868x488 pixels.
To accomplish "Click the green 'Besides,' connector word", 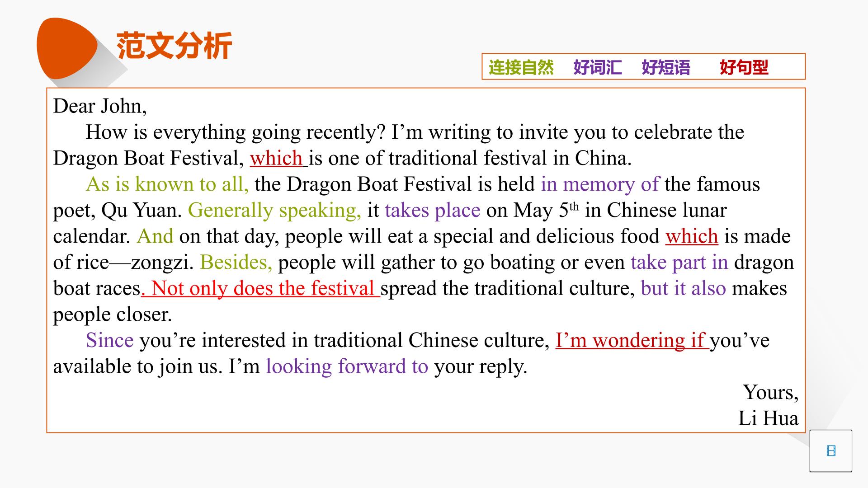I will pos(236,263).
